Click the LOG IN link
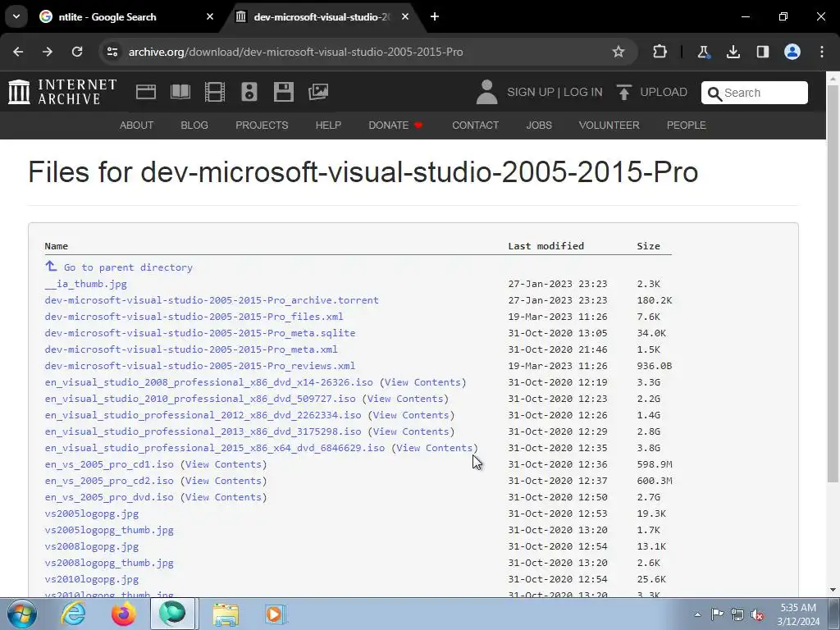Viewport: 840px width, 630px height. click(x=583, y=92)
